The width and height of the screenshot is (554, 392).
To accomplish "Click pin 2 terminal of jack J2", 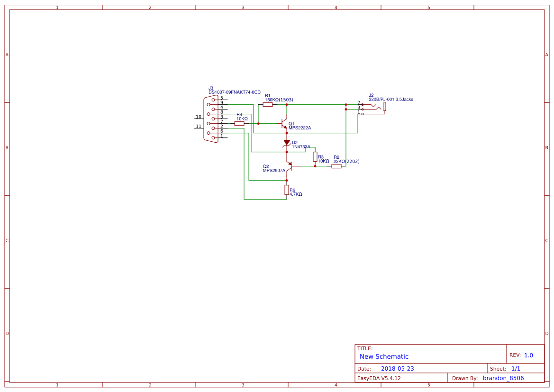I will [362, 104].
